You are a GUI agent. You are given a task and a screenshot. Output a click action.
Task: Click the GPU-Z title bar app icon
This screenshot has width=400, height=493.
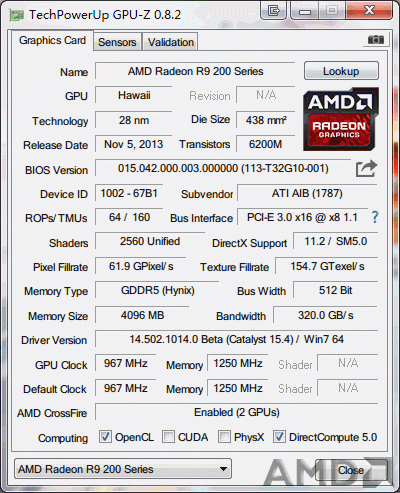click(x=17, y=15)
